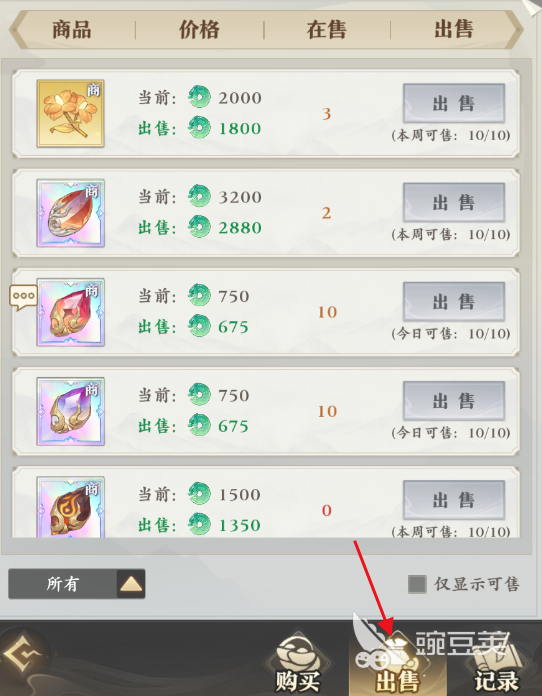Click 出售 button for purple crystal row
Viewport: 542px width, 696px height.
click(454, 401)
